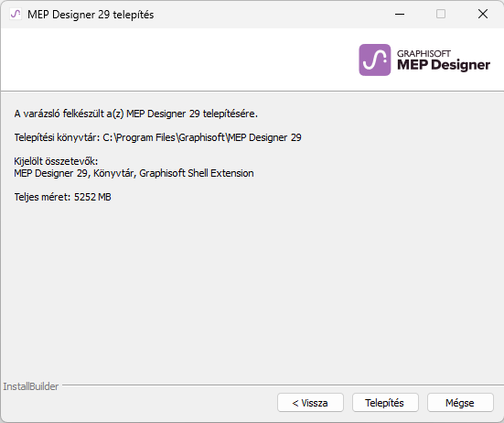Click the 'Teljes méret: 5252 MB' text
This screenshot has width=504, height=423.
point(63,197)
